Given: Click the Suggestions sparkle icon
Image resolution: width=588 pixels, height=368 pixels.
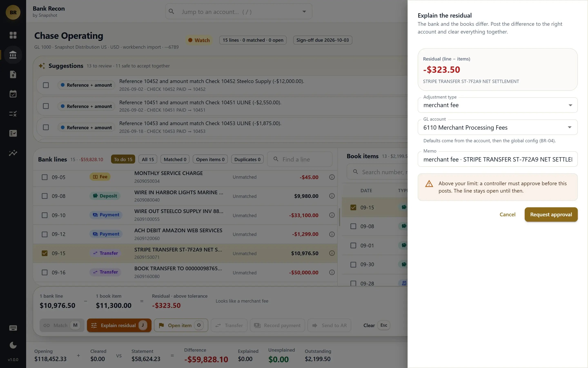Looking at the screenshot, I should point(42,66).
